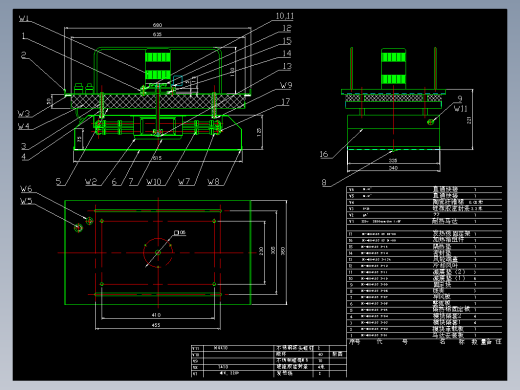Click the 615 dimension text
Screen dimensions: 520x390
coord(157,158)
